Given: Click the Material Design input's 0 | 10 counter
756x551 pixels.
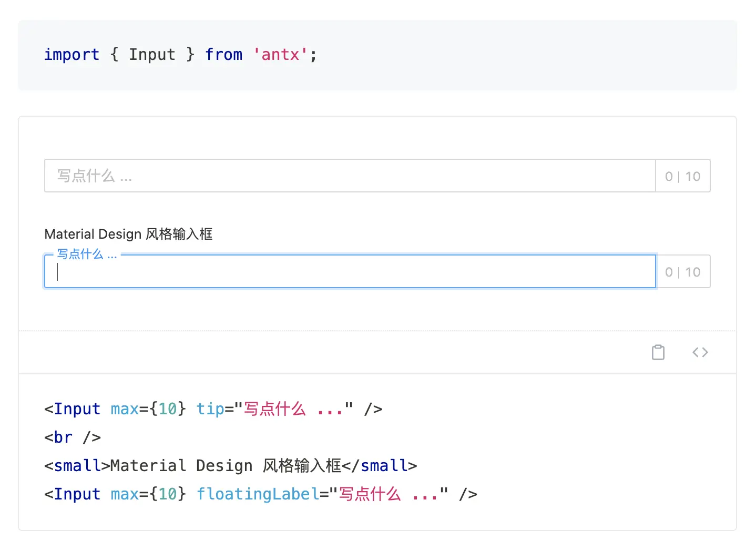Looking at the screenshot, I should (682, 272).
